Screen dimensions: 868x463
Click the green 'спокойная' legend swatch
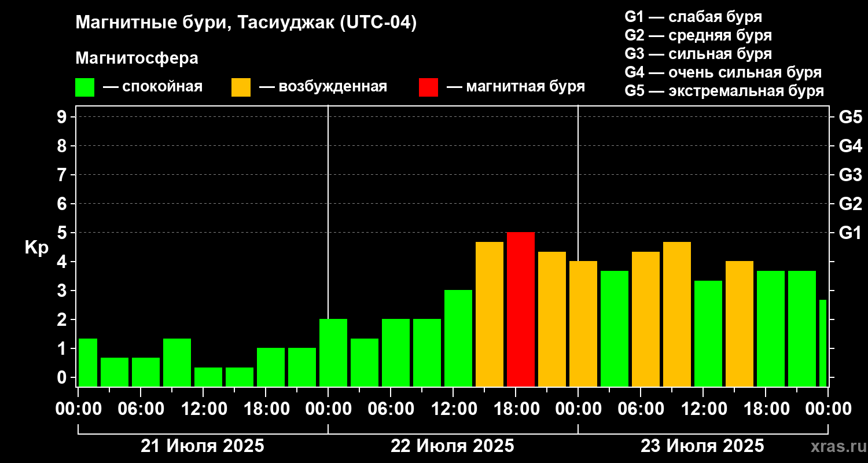(x=85, y=87)
